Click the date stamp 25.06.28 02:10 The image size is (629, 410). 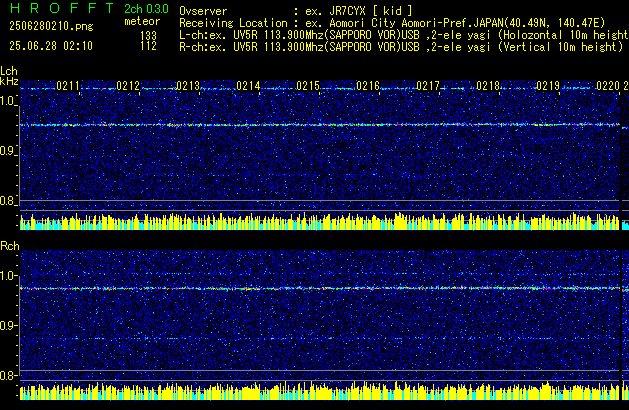[51, 46]
